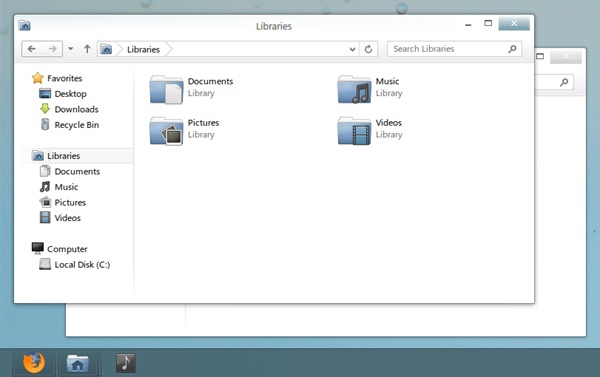The height and width of the screenshot is (377, 600).
Task: Refresh the current Libraries view
Action: pyautogui.click(x=368, y=49)
